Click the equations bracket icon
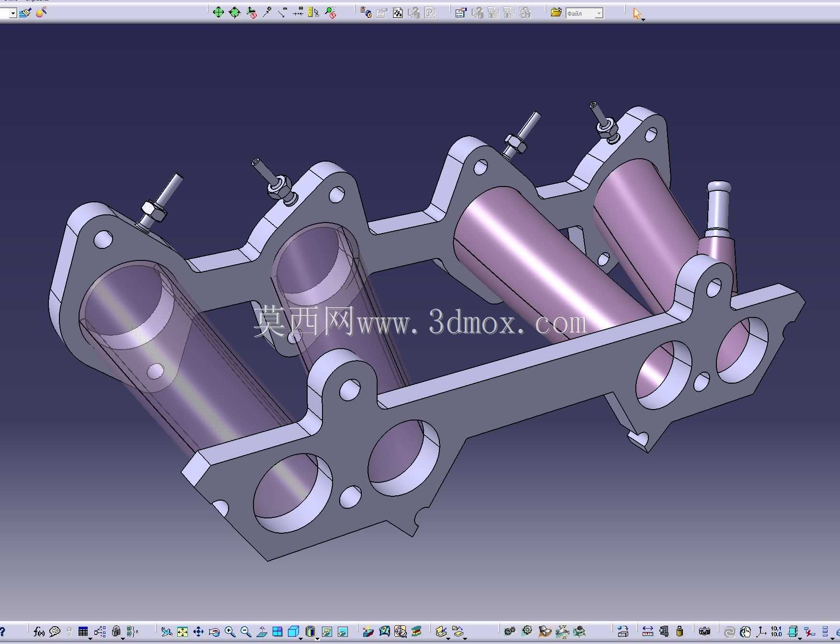 coord(132,632)
